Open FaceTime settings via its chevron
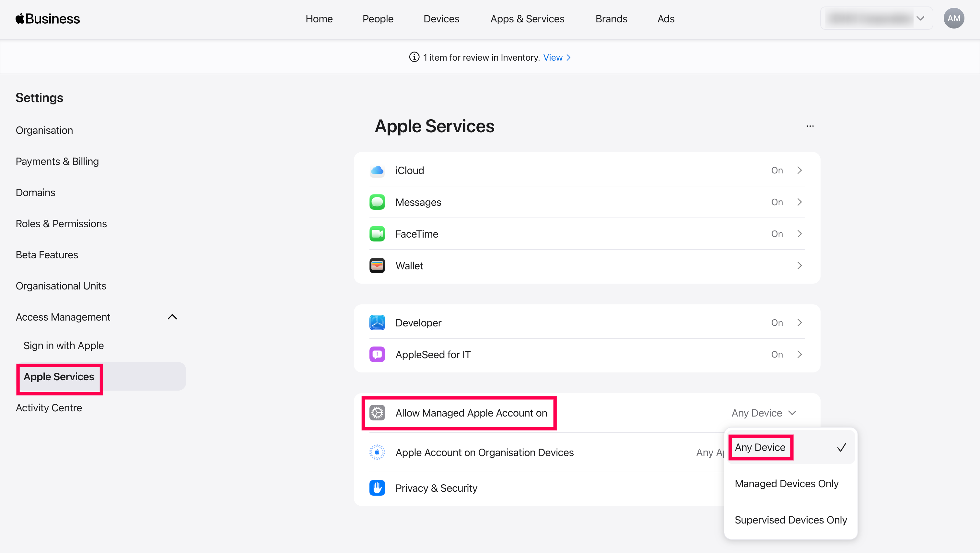The image size is (980, 553). (799, 234)
